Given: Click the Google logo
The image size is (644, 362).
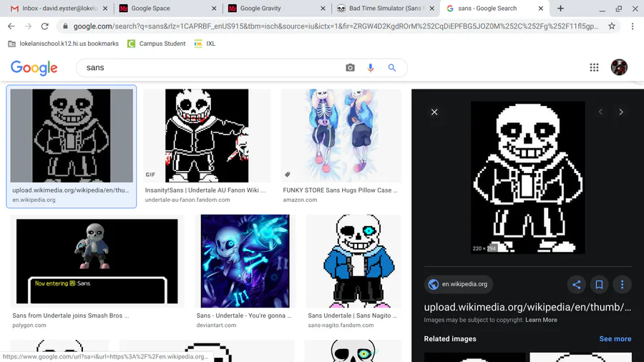Looking at the screenshot, I should 34,68.
